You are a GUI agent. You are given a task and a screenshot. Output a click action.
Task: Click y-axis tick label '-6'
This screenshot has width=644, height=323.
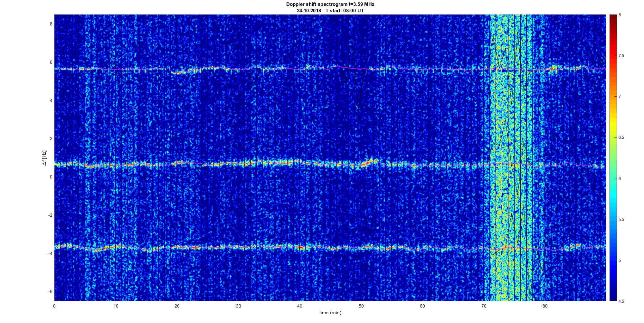tap(50, 291)
